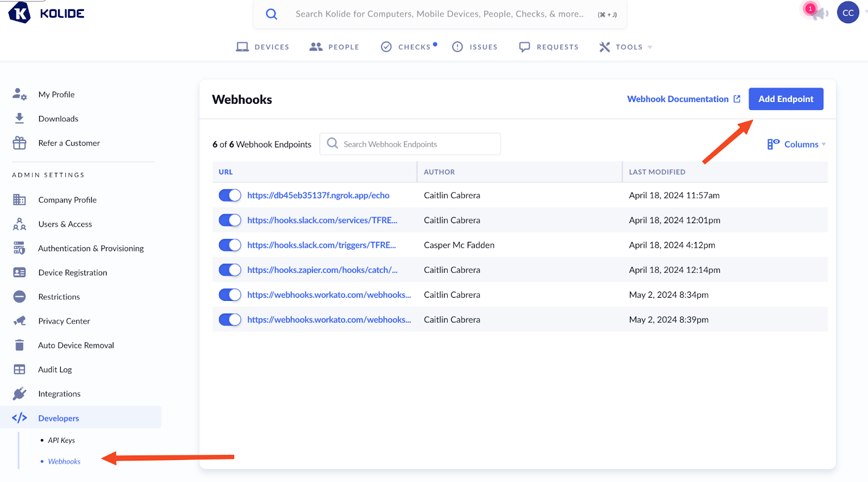Viewport: 868px width, 482px height.
Task: Click external link icon beside Webhook Documentation
Action: point(737,99)
